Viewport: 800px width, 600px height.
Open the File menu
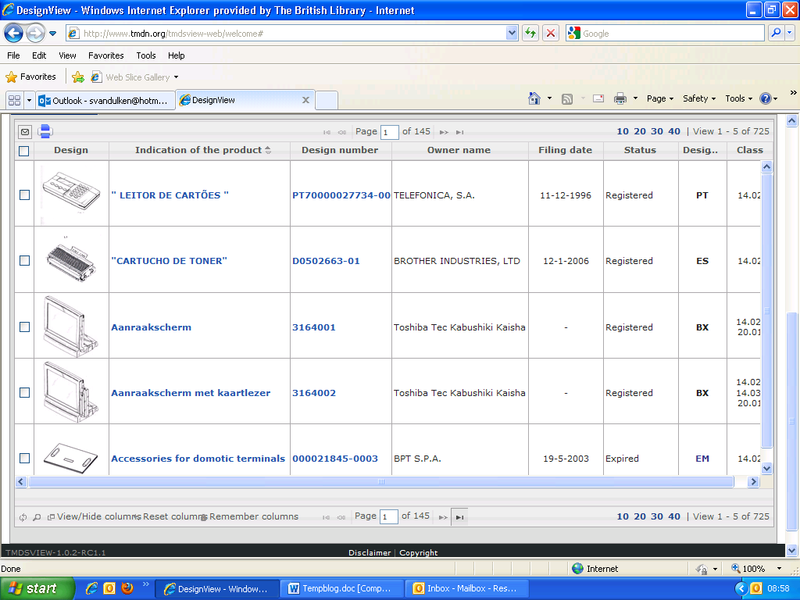(x=13, y=56)
